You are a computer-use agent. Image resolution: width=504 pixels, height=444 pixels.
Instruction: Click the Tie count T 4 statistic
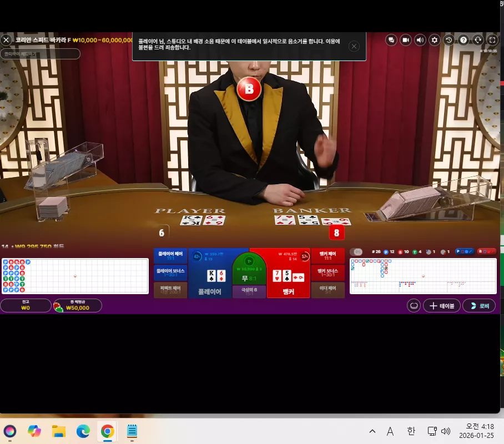point(417,252)
